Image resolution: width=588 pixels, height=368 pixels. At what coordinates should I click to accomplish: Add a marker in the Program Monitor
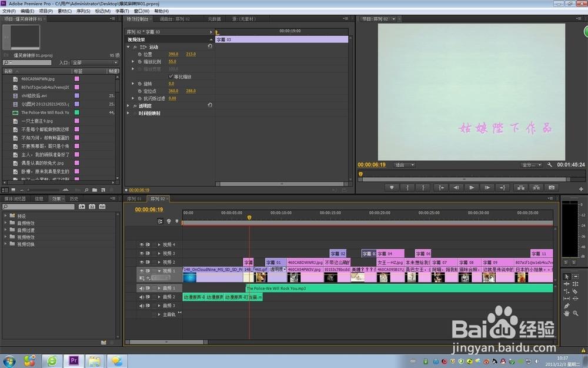click(x=391, y=187)
